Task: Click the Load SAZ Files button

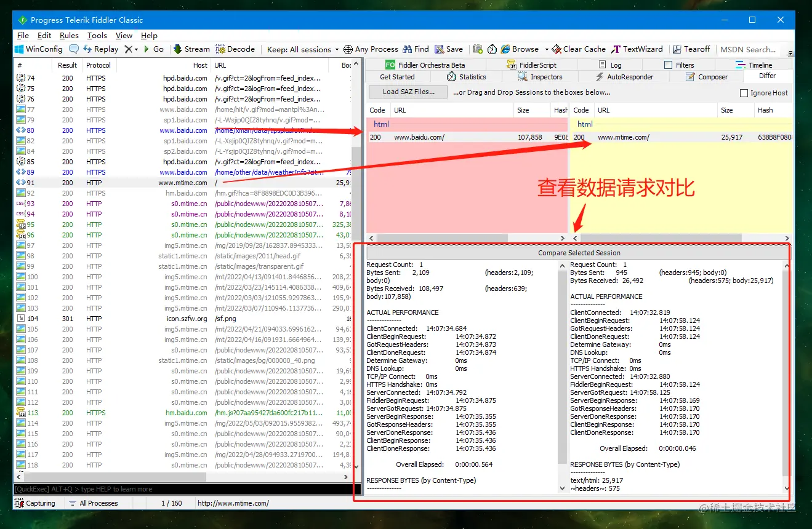Action: 408,92
